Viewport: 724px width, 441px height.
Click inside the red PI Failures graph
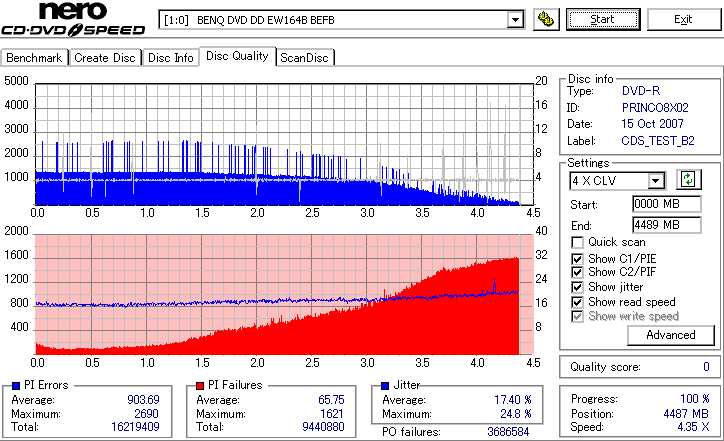click(284, 295)
